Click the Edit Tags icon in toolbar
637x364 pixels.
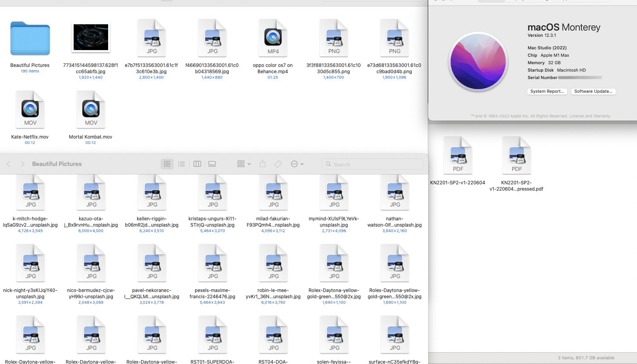coord(278,164)
